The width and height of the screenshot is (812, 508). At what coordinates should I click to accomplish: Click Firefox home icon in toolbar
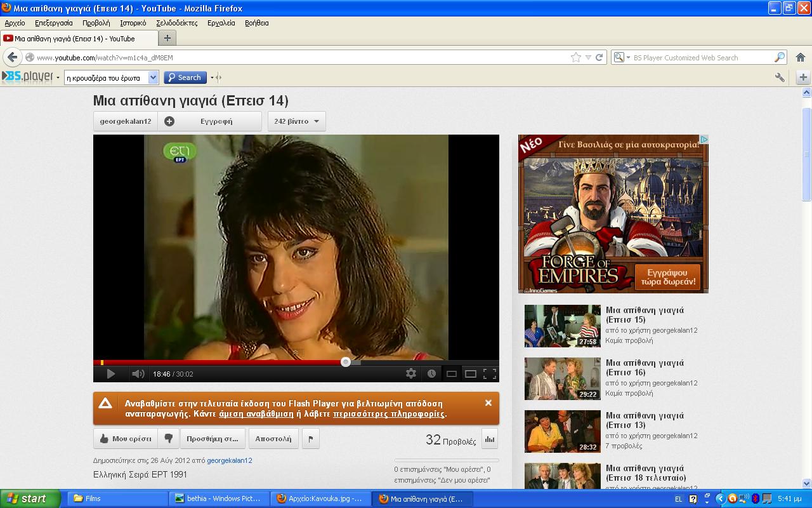coord(800,57)
